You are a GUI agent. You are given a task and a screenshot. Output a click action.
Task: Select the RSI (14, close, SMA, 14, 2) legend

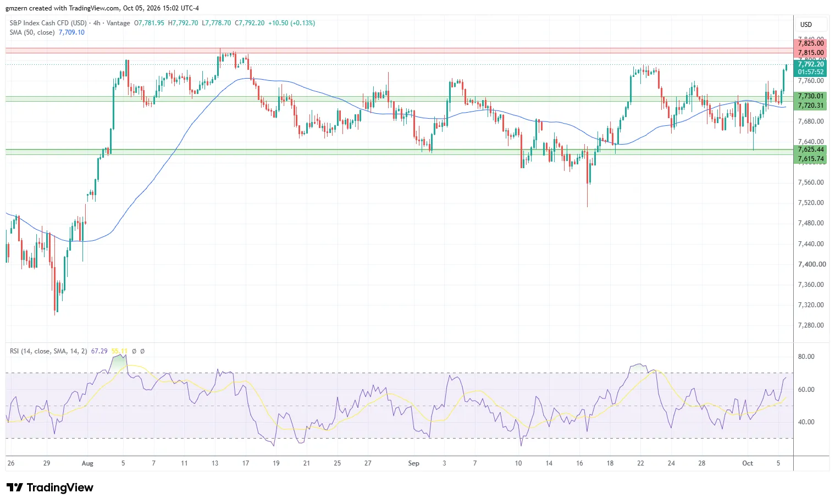48,351
